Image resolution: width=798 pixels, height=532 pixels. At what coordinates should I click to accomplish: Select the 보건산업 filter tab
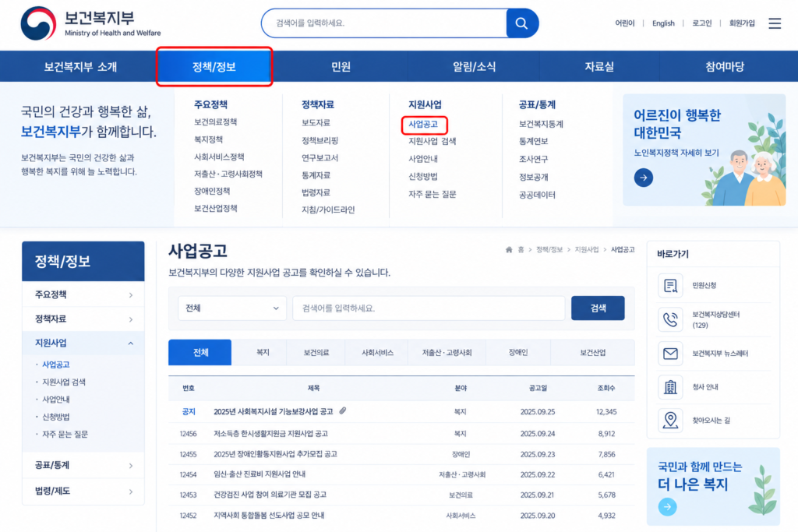tap(593, 353)
